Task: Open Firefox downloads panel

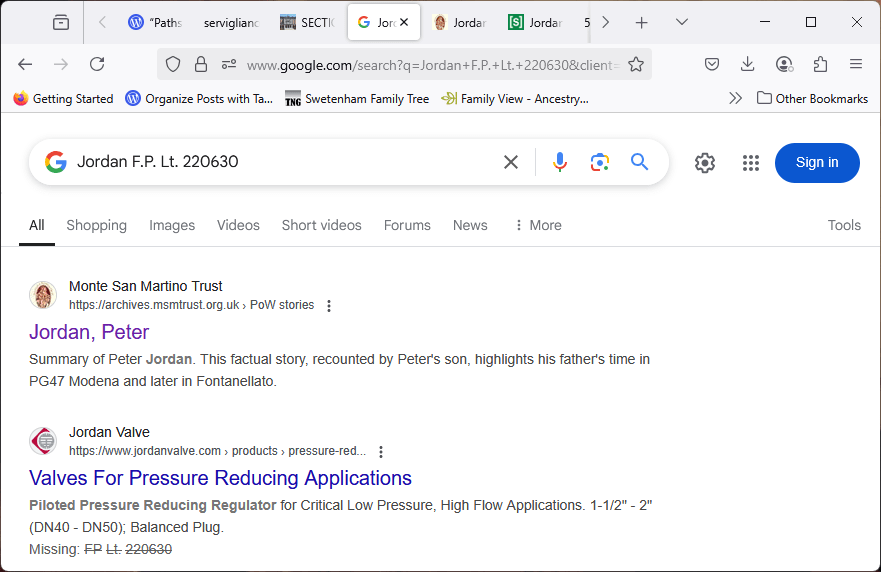Action: [747, 64]
